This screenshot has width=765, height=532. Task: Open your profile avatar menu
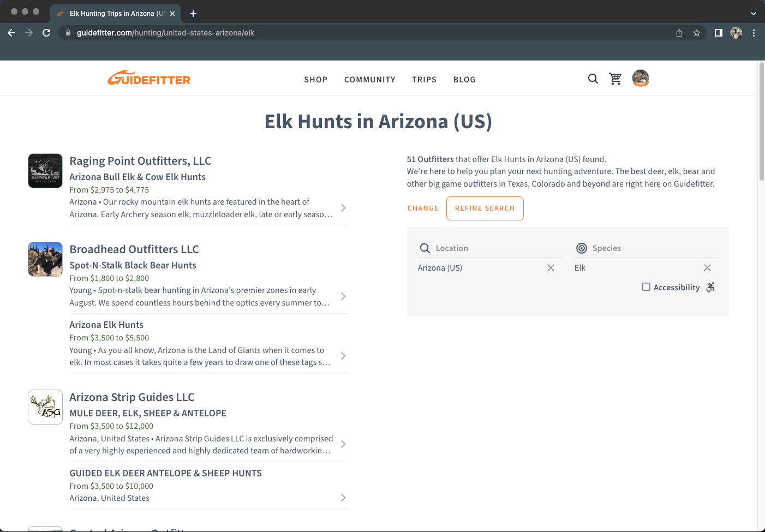pyautogui.click(x=640, y=78)
